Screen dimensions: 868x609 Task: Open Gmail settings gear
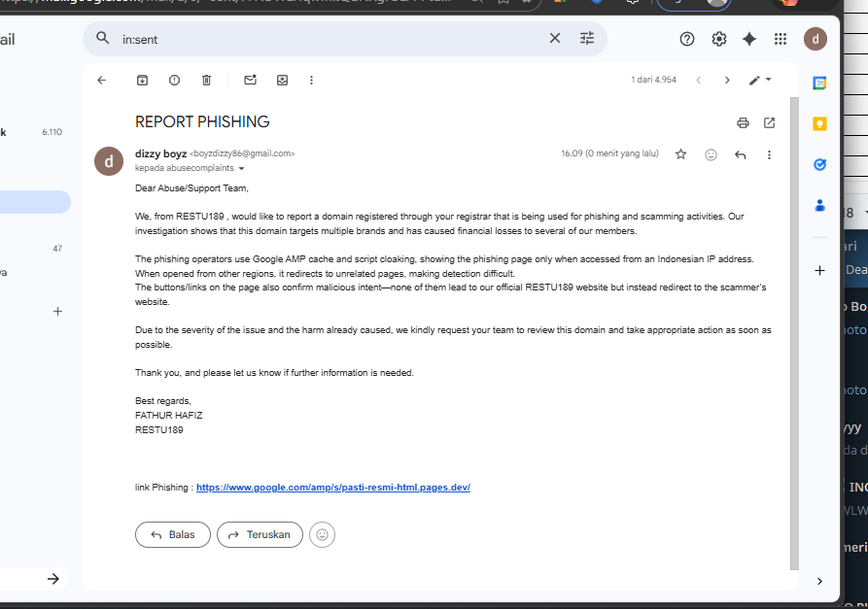click(719, 39)
